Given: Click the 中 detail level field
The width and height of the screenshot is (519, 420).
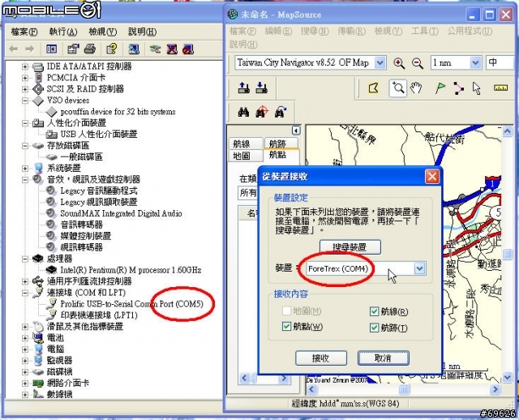Looking at the screenshot, I should (x=501, y=62).
